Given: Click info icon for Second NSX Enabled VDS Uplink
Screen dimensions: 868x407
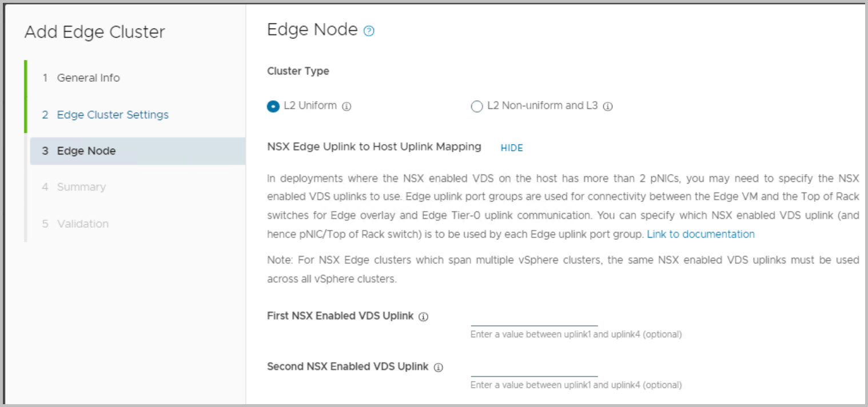Looking at the screenshot, I should point(439,368).
